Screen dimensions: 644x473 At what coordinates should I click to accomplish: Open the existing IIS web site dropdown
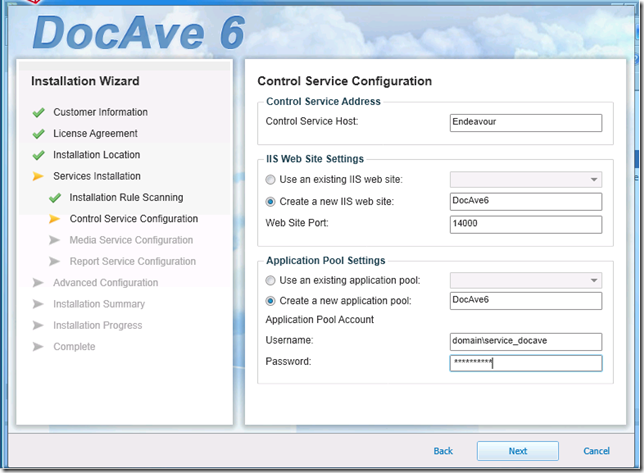pos(526,179)
